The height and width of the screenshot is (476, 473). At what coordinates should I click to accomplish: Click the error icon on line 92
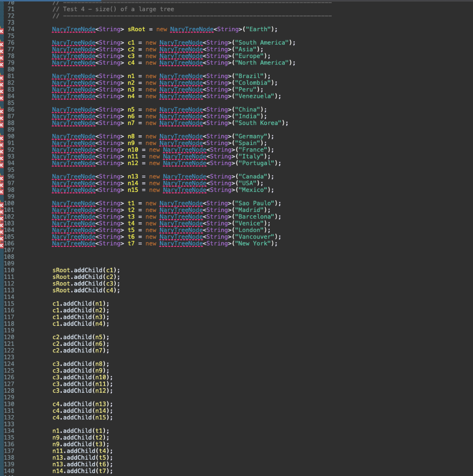coord(1,151)
